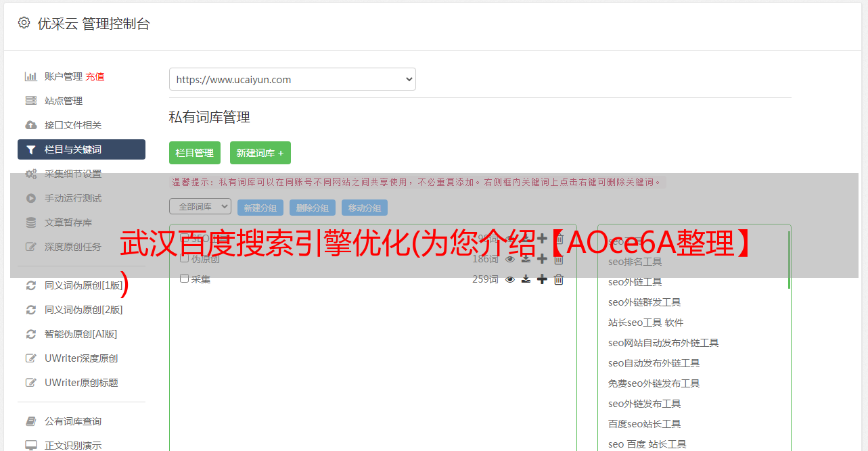View keywords of the 伪原创 library (eye icon)
This screenshot has height=451, width=868.
510,259
